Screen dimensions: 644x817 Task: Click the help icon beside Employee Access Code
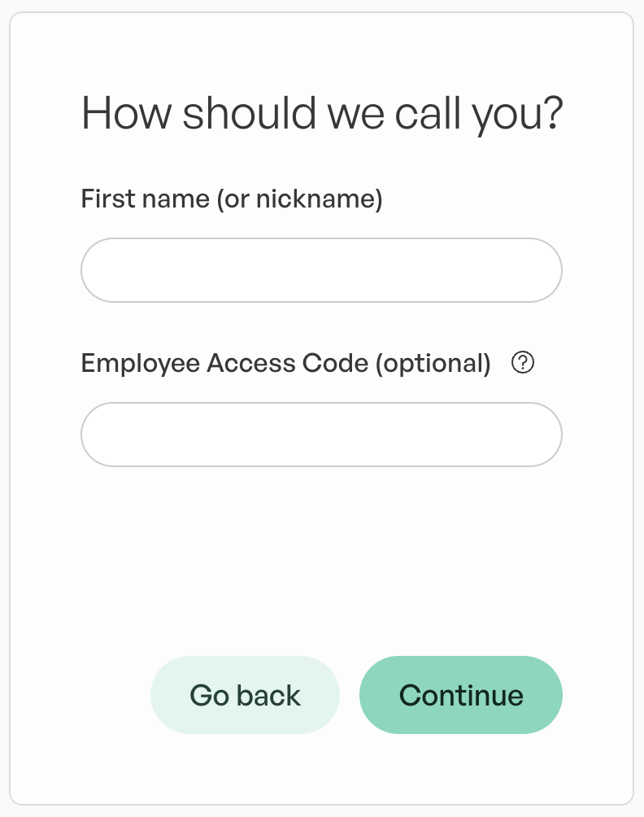522,363
